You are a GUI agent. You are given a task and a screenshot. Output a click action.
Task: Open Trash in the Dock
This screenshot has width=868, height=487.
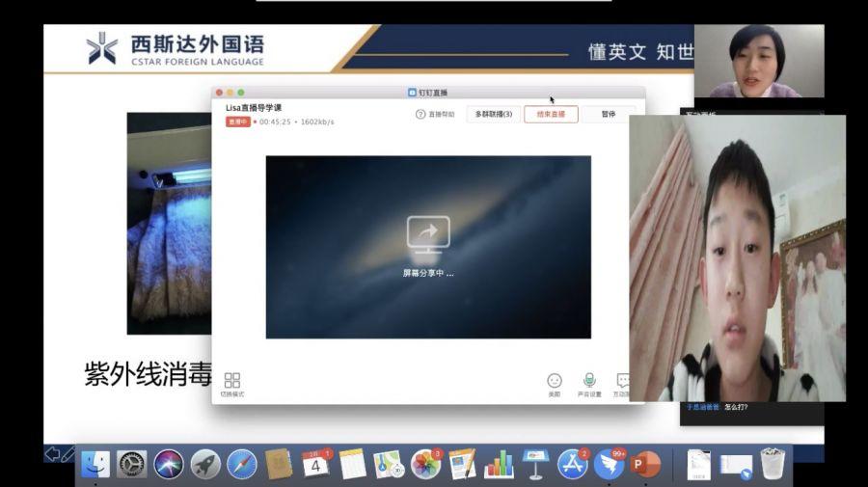(773, 464)
